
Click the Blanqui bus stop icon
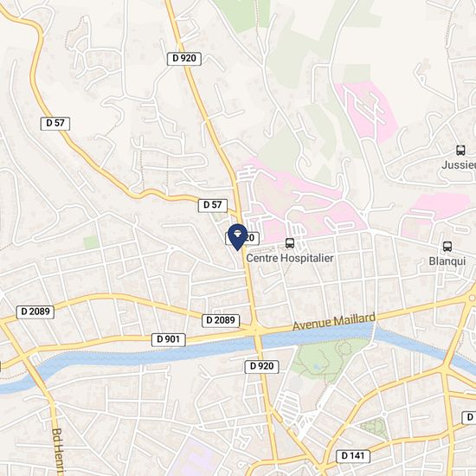pos(447,246)
